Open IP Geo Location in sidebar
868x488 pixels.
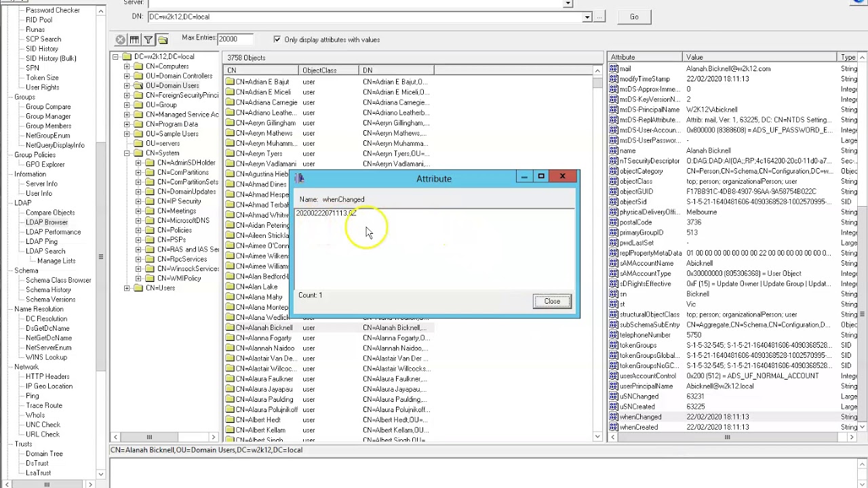pos(49,386)
